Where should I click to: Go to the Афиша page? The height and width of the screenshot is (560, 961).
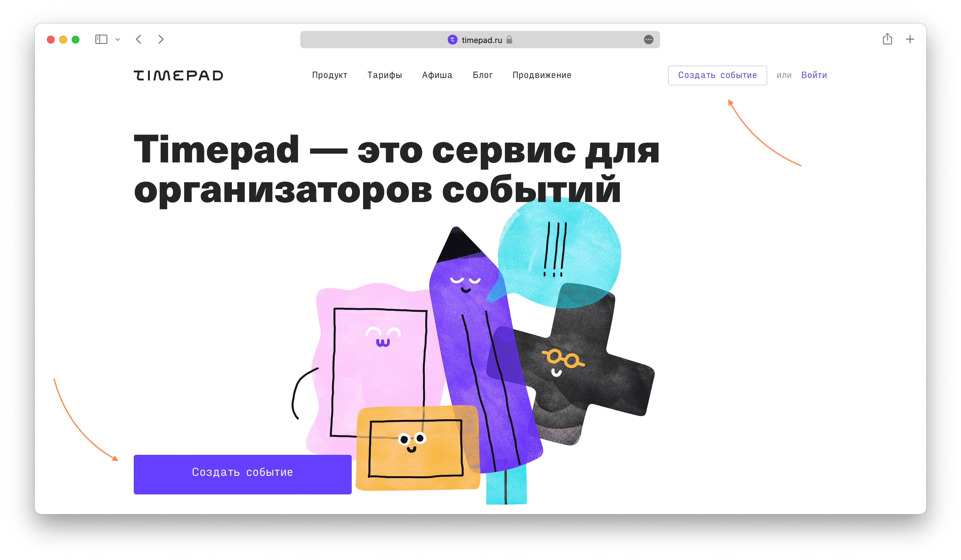(x=437, y=75)
